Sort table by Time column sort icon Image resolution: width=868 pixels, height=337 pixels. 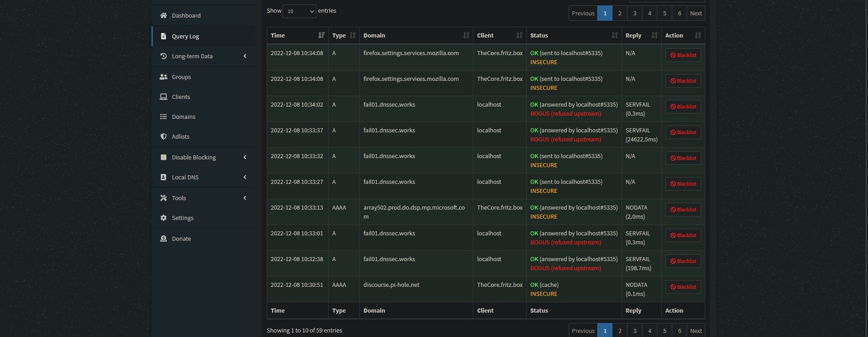pos(321,35)
